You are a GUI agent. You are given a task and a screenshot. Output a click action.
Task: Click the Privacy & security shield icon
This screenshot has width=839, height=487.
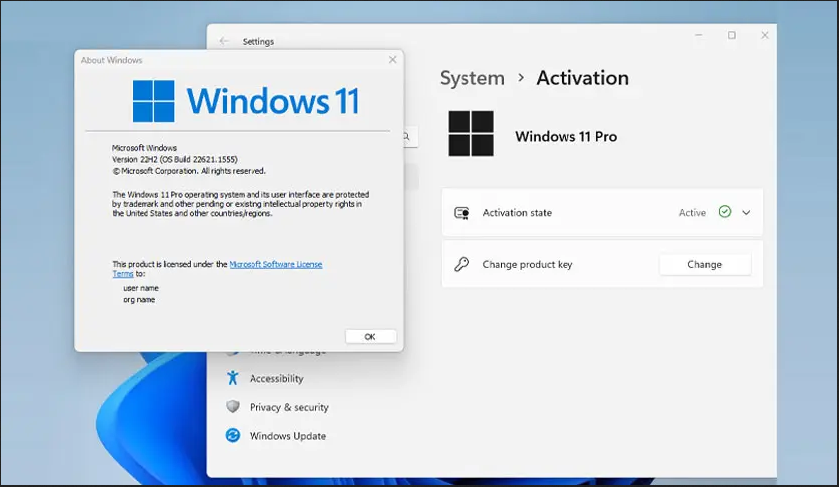coord(233,407)
